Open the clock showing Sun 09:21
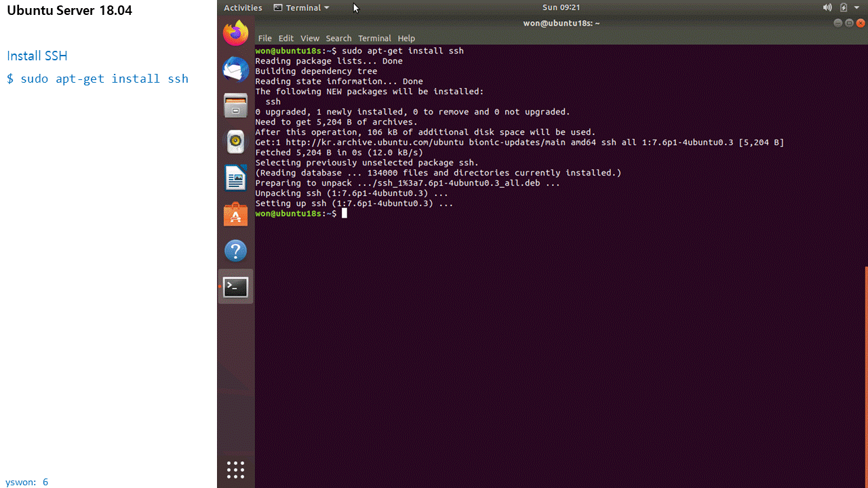 click(x=561, y=7)
